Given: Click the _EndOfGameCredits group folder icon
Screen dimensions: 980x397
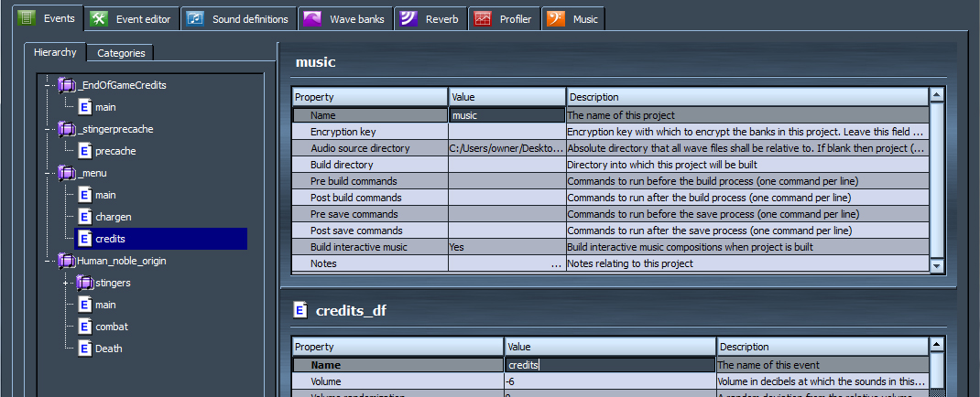Looking at the screenshot, I should point(68,85).
